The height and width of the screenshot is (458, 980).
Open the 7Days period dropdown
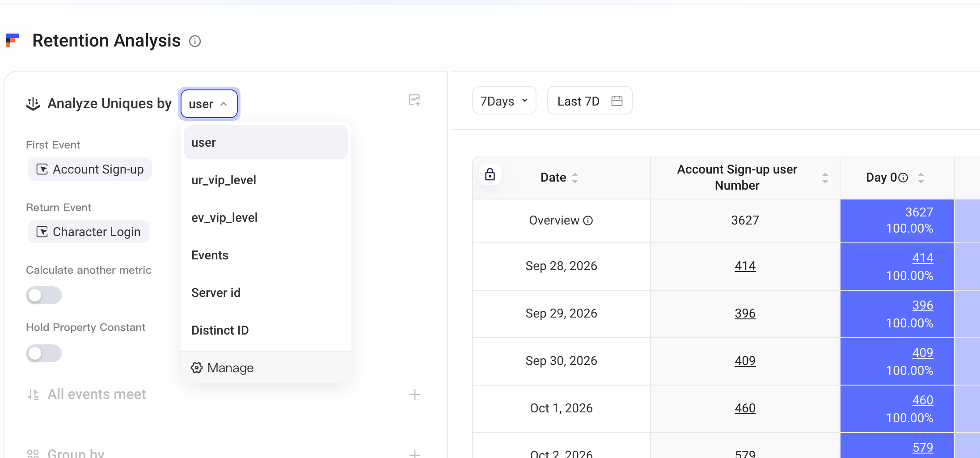click(504, 101)
